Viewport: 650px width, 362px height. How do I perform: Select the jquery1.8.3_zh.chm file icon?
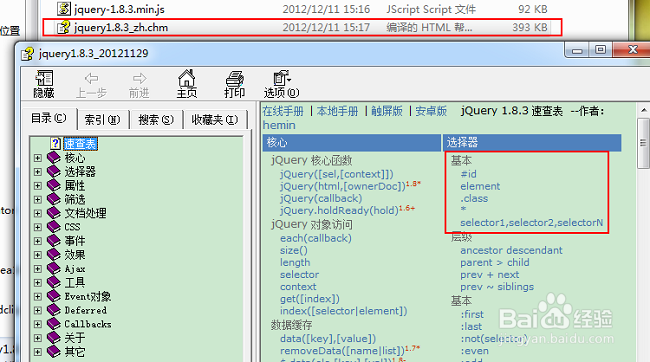click(x=63, y=27)
